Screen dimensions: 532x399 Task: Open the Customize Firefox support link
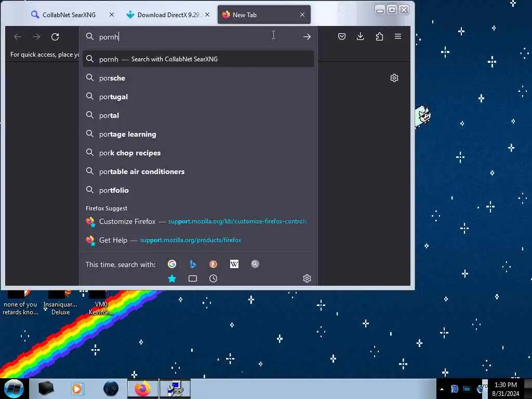198,221
